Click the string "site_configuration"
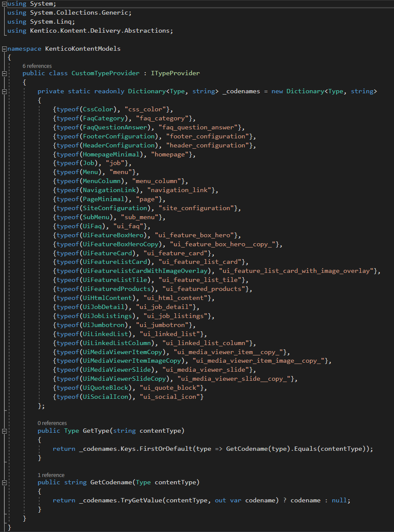Screen dimensions: 394x532 click(x=196, y=209)
